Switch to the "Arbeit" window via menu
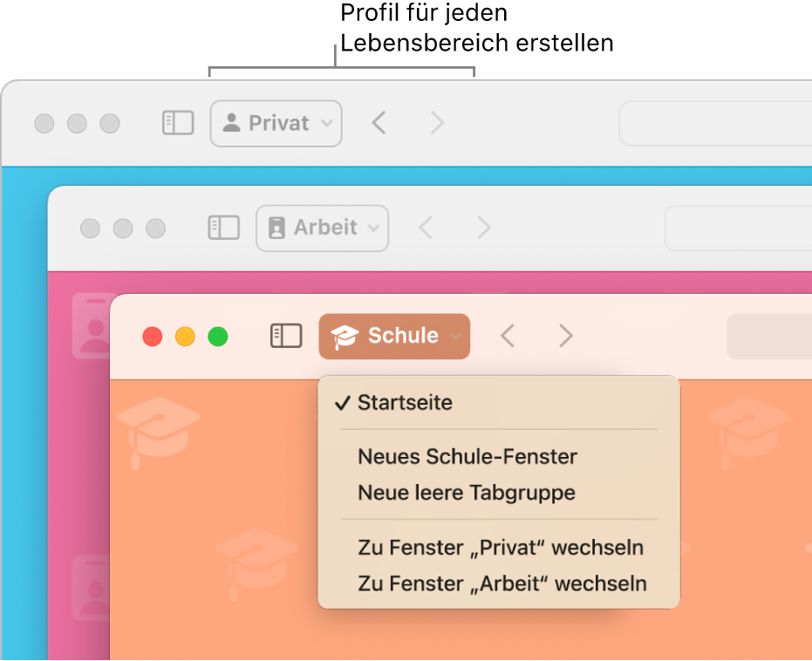This screenshot has height=661, width=812. click(x=502, y=583)
